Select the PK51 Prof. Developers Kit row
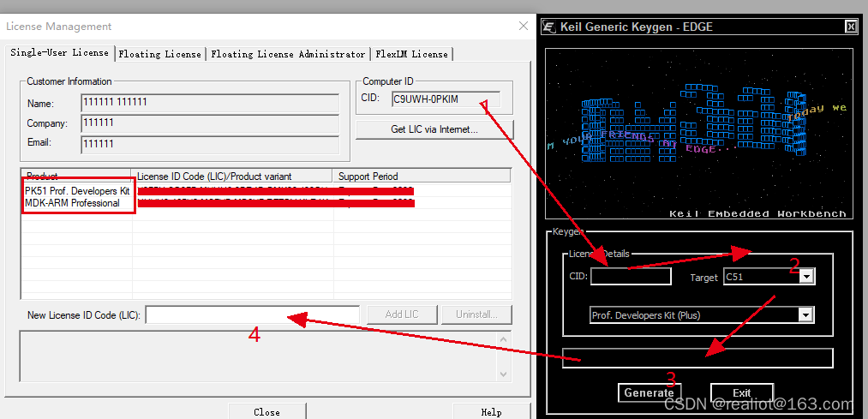 [266, 190]
